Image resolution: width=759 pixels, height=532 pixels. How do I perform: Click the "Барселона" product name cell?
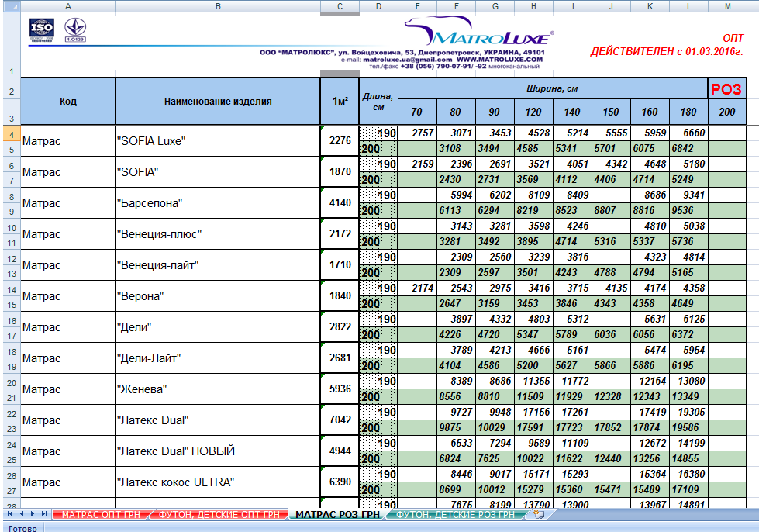tap(218, 203)
